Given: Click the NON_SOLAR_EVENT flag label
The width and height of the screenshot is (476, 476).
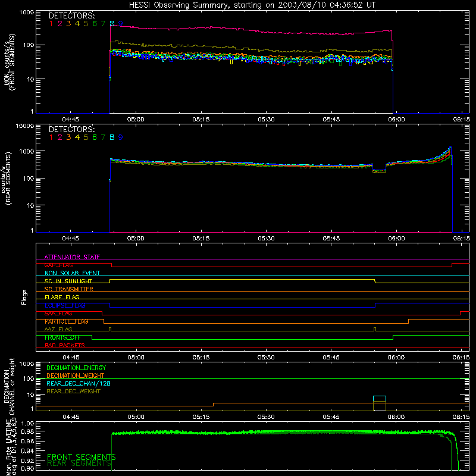Looking at the screenshot, I should click(x=72, y=273).
